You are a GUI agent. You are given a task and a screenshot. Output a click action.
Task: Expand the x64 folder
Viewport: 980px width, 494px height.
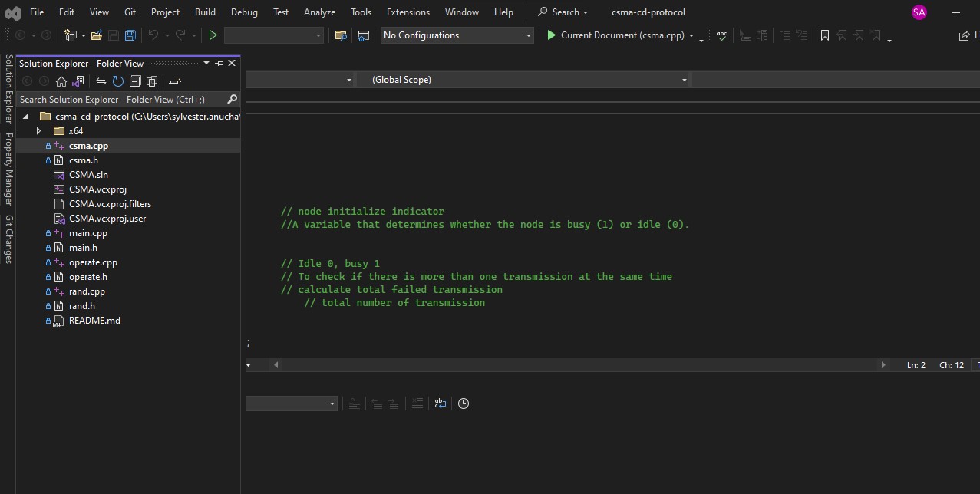[x=38, y=130]
